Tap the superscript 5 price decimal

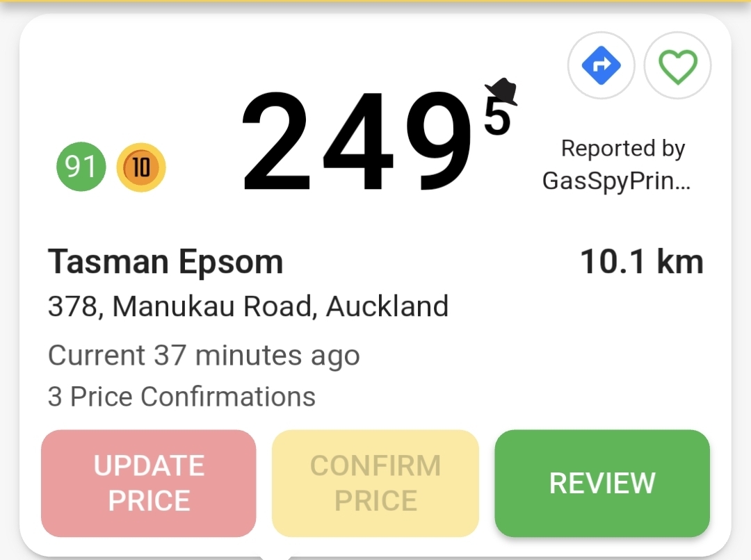click(496, 118)
